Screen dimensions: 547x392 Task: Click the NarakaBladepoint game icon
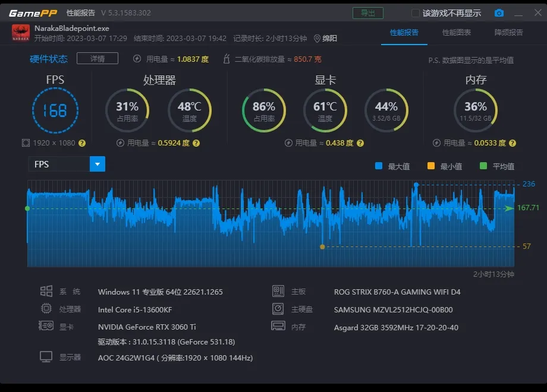point(21,33)
